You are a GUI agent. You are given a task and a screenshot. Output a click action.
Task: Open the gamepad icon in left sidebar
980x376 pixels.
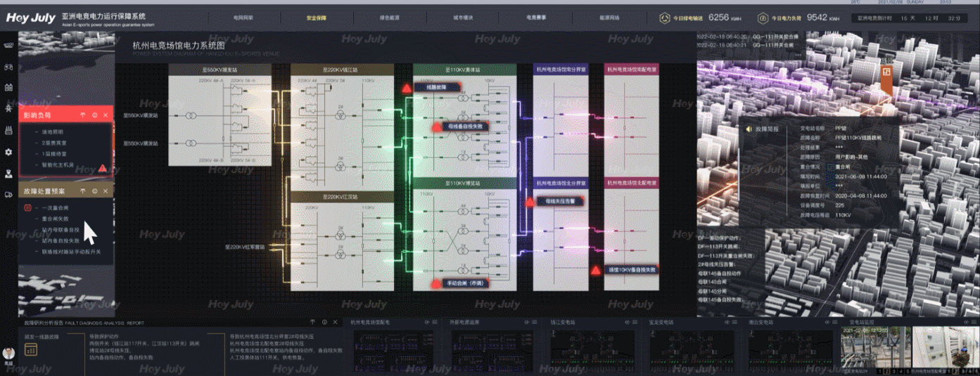(x=8, y=67)
